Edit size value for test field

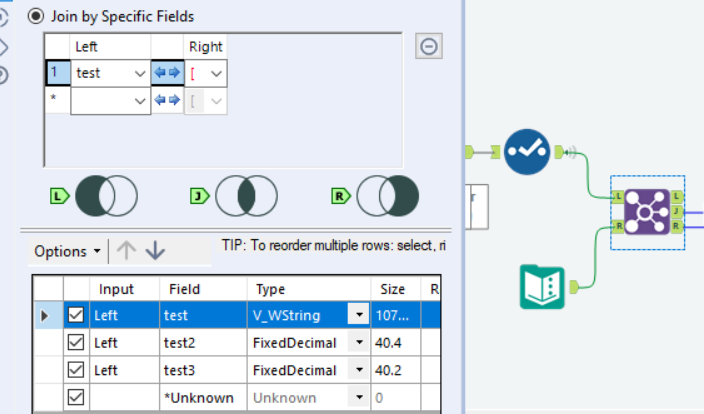point(396,316)
